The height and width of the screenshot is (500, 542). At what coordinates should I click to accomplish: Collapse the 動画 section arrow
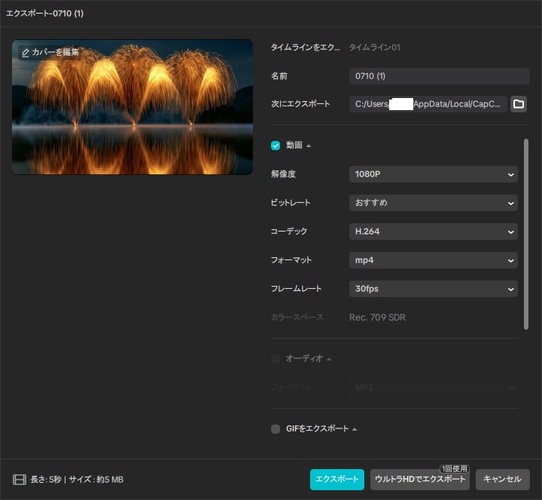[309, 146]
